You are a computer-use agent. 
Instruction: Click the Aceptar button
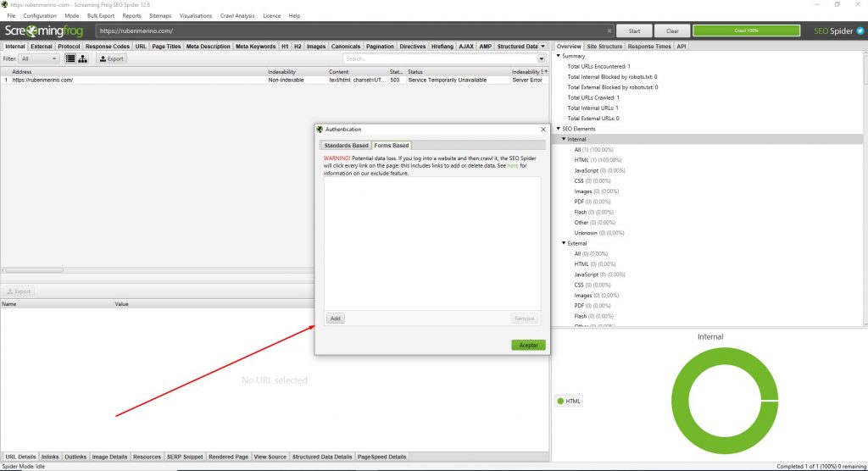tap(528, 345)
